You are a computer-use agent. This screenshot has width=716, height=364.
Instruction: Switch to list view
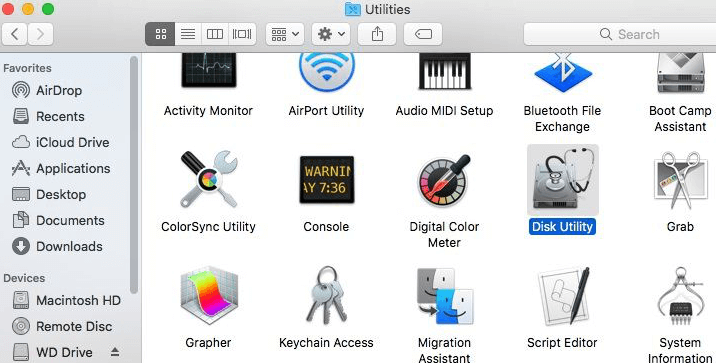point(188,34)
